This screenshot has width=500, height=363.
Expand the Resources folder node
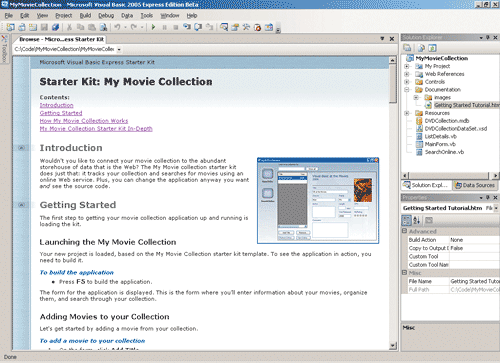click(407, 113)
